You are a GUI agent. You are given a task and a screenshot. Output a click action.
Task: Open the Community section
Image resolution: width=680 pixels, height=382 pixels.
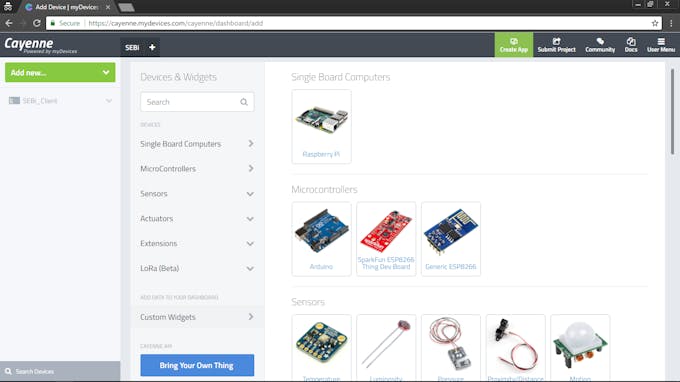click(x=600, y=45)
